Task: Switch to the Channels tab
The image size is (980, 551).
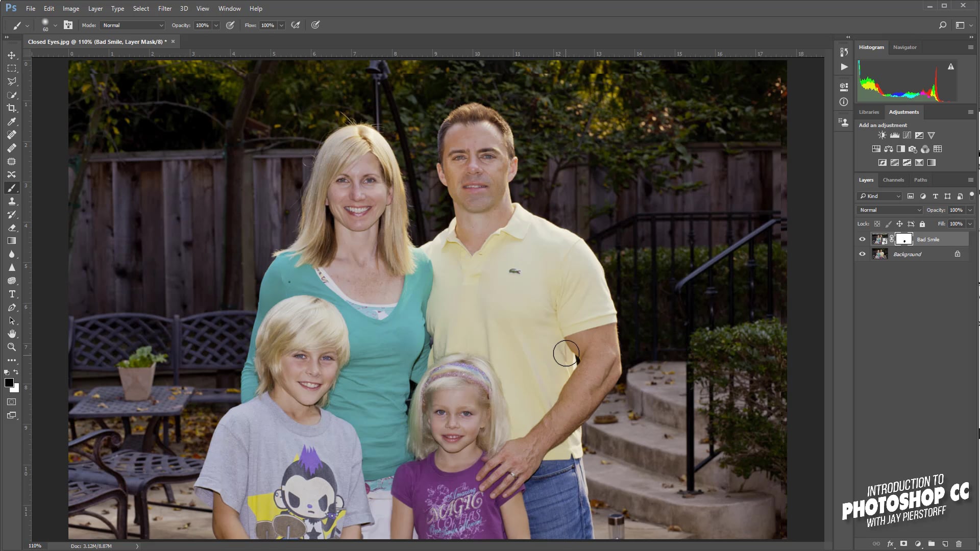Action: (893, 180)
